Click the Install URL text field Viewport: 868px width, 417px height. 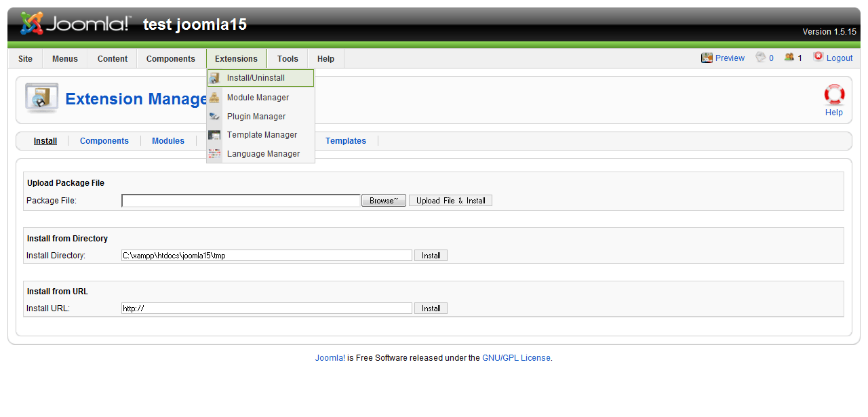coord(267,309)
